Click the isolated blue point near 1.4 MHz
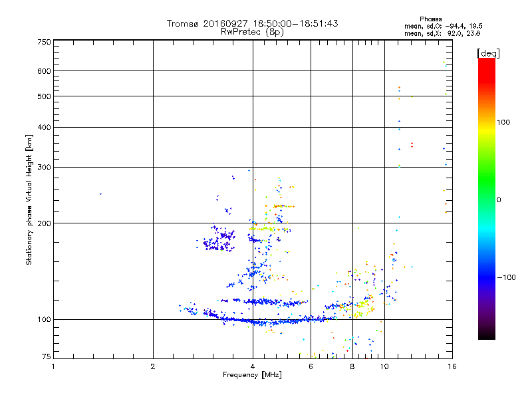 tap(101, 194)
